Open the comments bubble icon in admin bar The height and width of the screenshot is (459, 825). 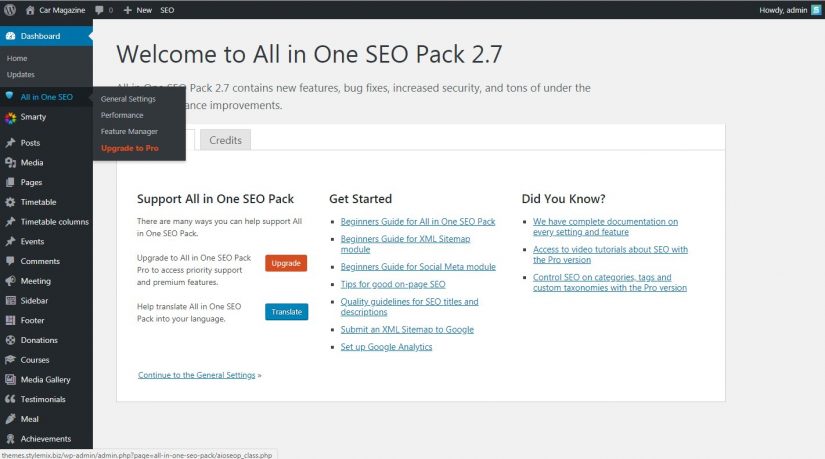[x=100, y=9]
